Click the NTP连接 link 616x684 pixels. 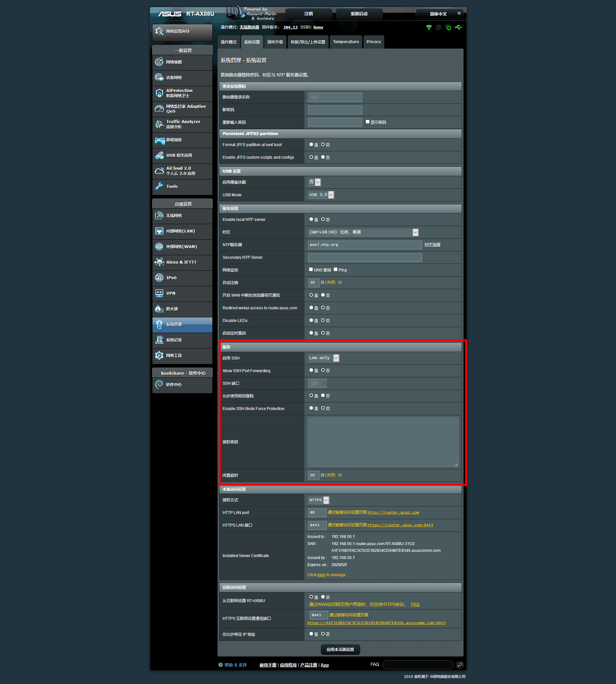point(432,245)
